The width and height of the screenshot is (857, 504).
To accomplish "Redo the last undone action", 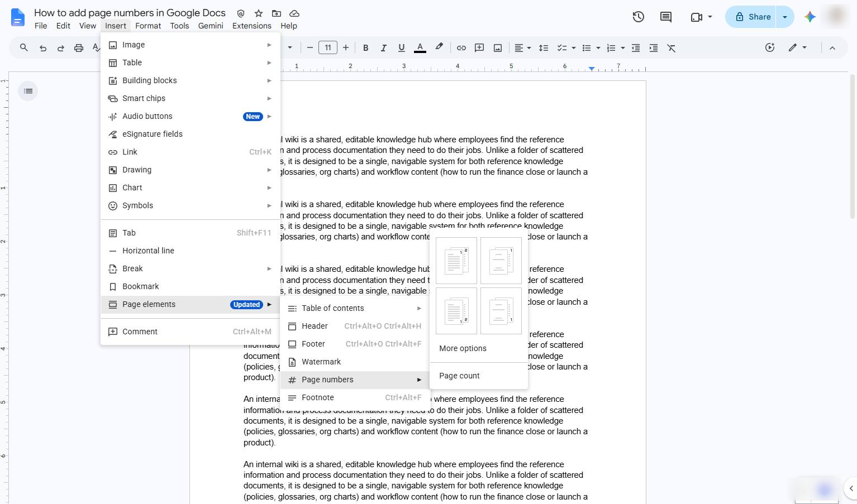I will click(60, 48).
